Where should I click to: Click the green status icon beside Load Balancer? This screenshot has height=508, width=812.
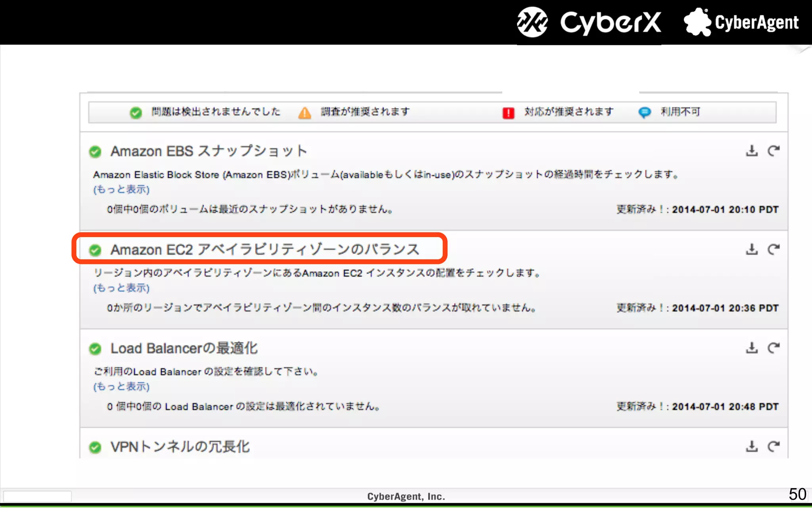click(x=95, y=349)
